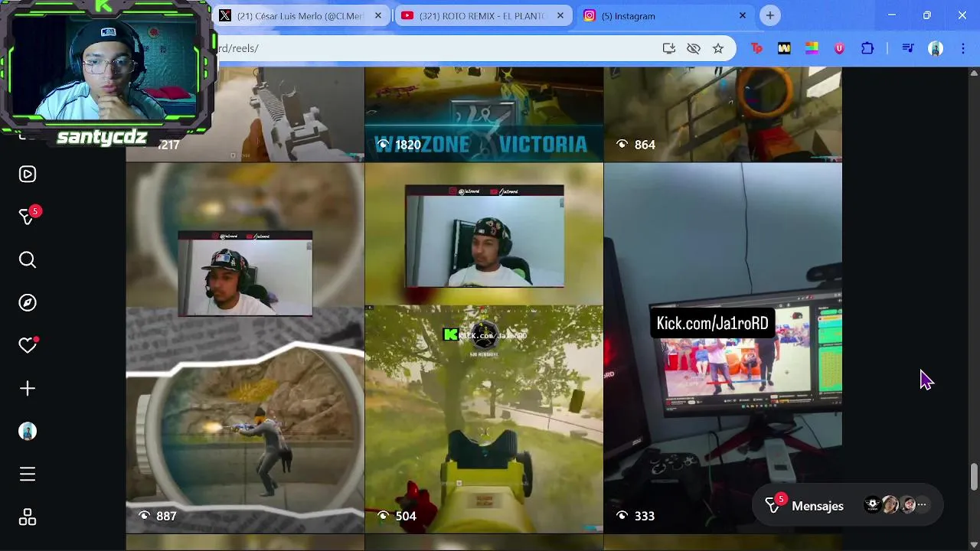Click the contact avatars beside Mensajes
The image size is (980, 551).
tap(896, 505)
